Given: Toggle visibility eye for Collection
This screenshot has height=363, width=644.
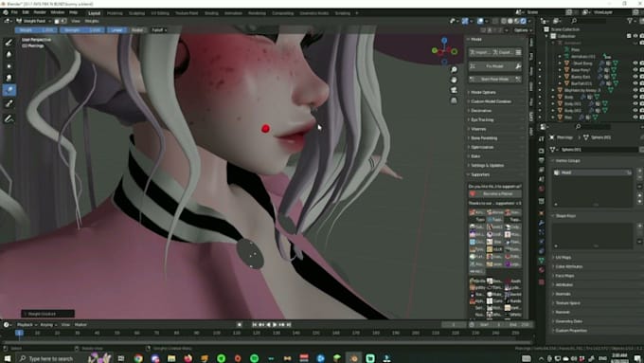Looking at the screenshot, I should pos(635,36).
